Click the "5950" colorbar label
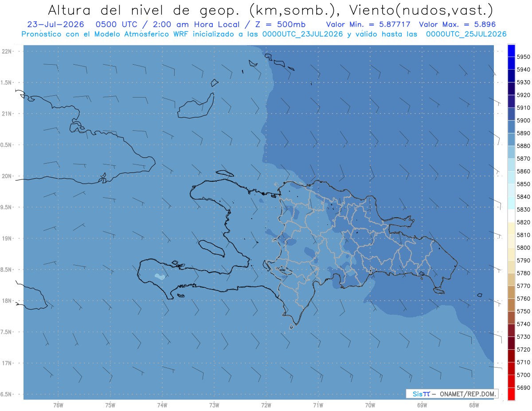Screen dimensions: 532x411 point(523,57)
